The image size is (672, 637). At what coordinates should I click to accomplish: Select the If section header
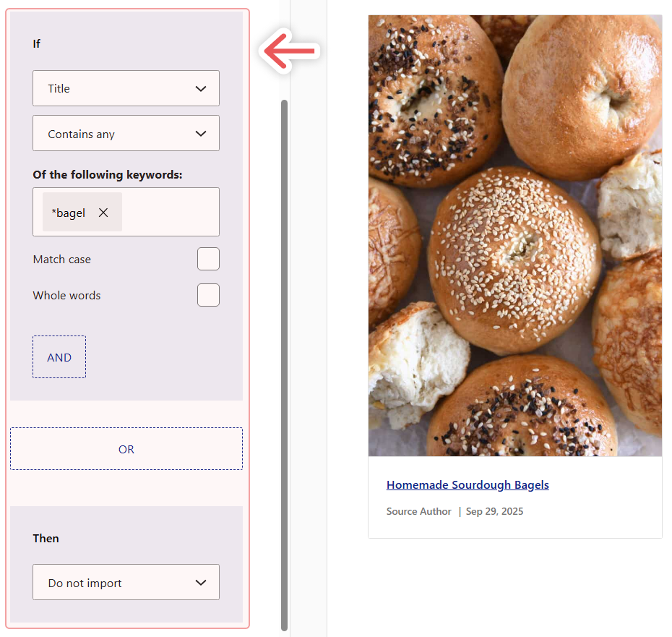(36, 43)
